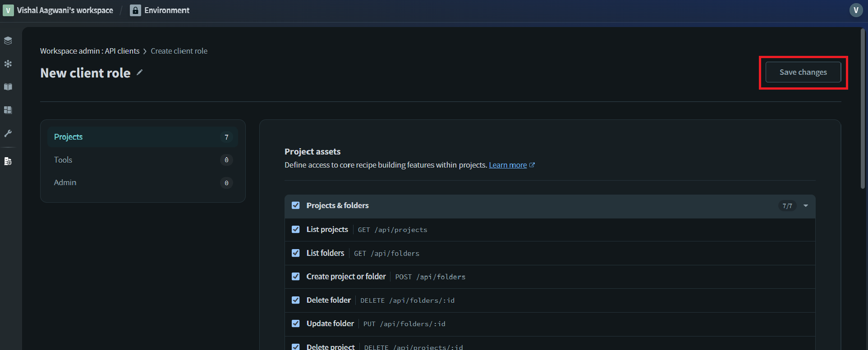Image resolution: width=868 pixels, height=350 pixels.
Task: Click the Environment label in header
Action: point(167,10)
